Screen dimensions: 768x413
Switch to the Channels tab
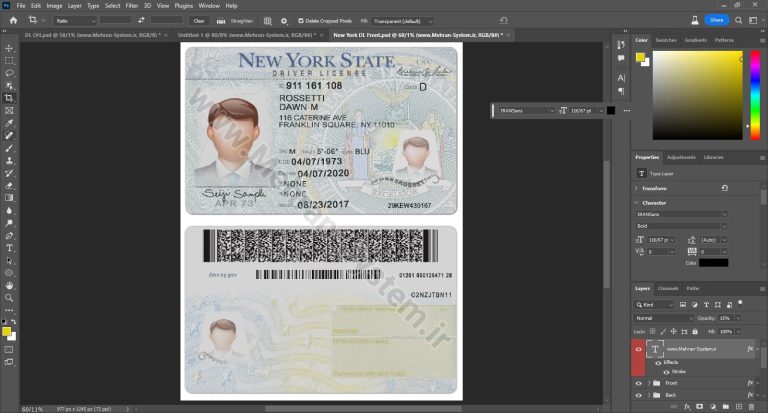tap(668, 289)
